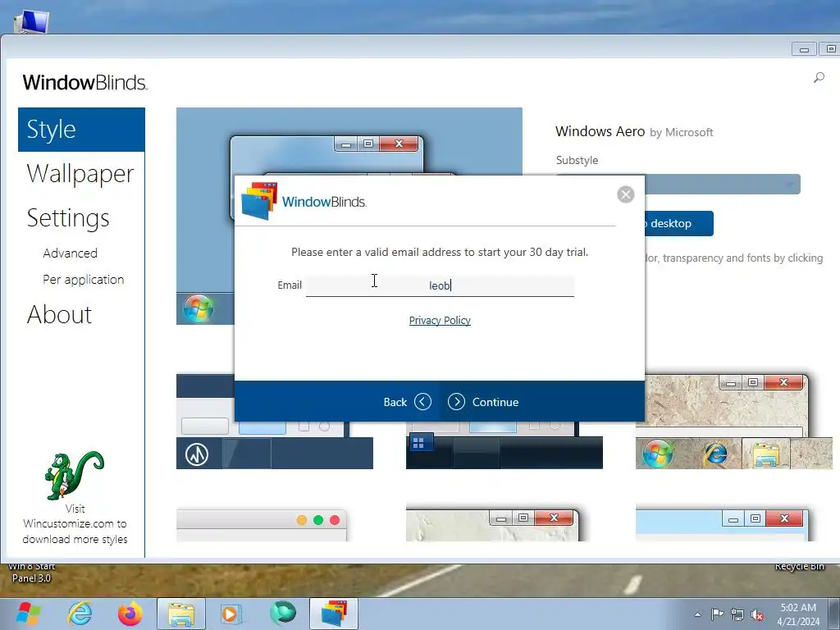Select the dark Windows 8 style thumbnail
This screenshot has width=840, height=630.
click(x=504, y=445)
